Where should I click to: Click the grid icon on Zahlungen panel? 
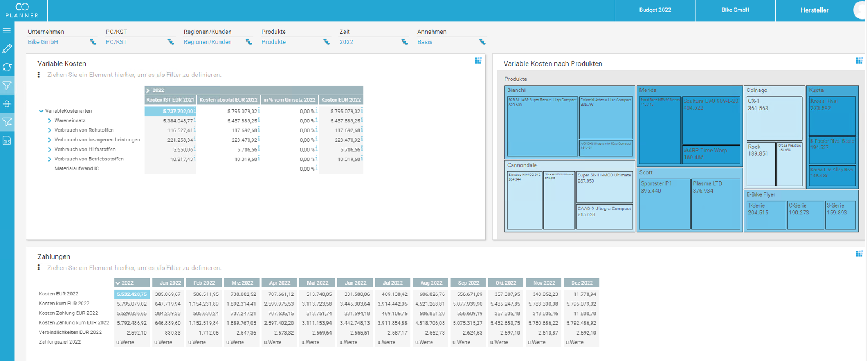click(x=859, y=253)
